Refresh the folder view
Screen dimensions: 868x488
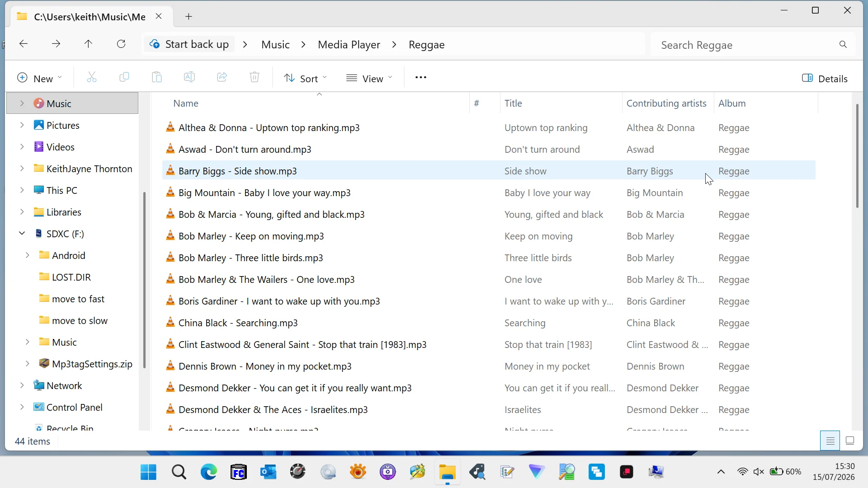tap(121, 44)
